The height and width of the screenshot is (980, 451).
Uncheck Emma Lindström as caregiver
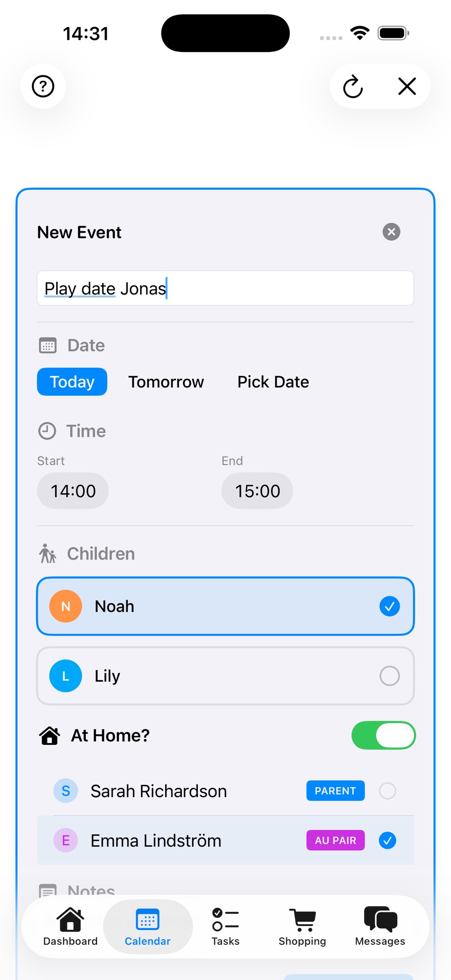click(387, 840)
